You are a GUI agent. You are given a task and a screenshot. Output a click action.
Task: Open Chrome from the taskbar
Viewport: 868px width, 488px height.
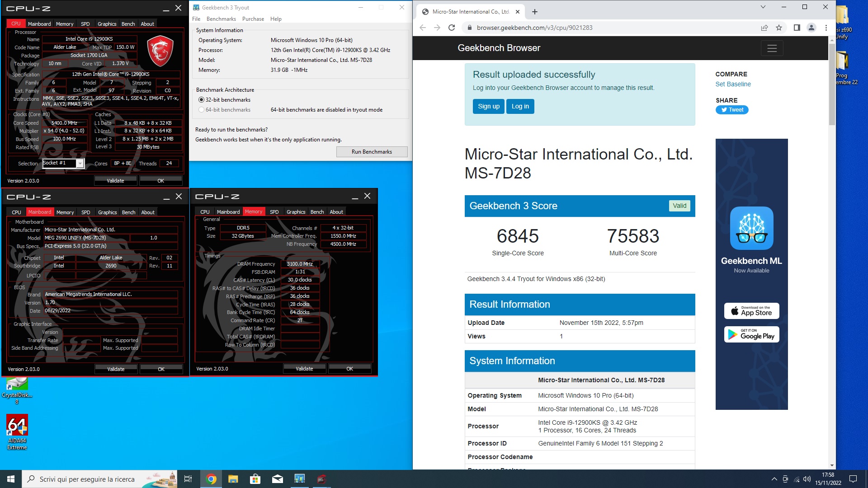tap(211, 479)
